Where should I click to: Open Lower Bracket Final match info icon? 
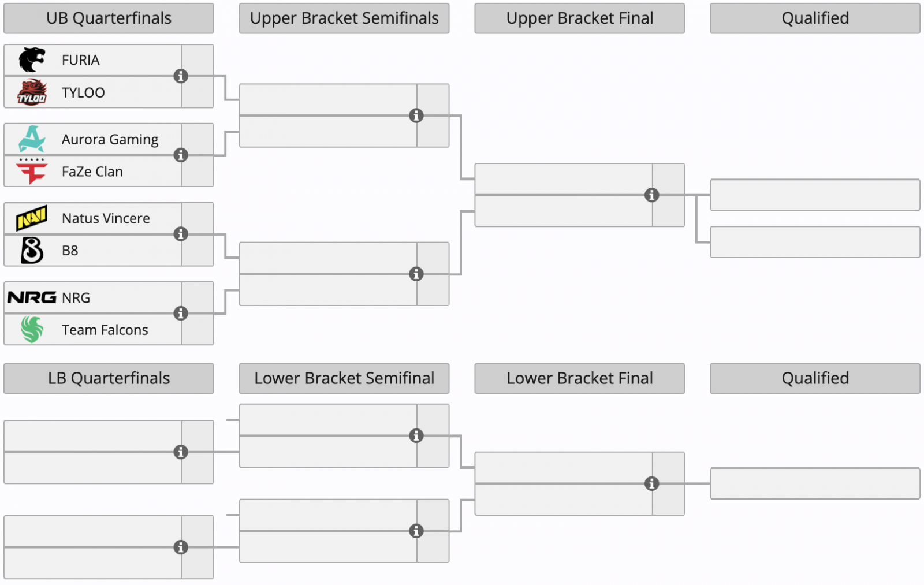[x=651, y=483]
